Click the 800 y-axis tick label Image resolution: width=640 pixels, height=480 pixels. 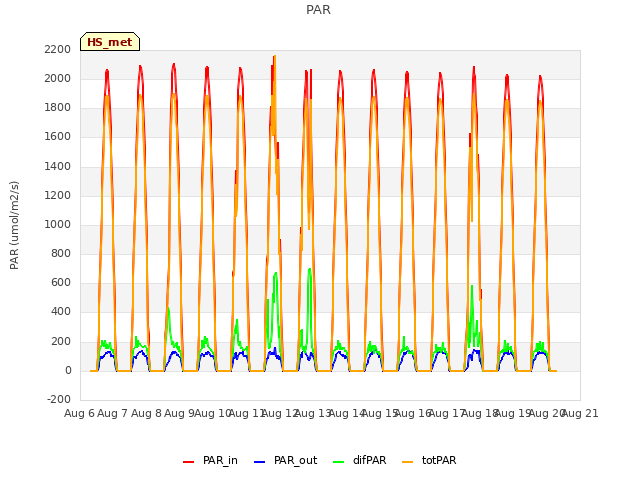pyautogui.click(x=61, y=253)
